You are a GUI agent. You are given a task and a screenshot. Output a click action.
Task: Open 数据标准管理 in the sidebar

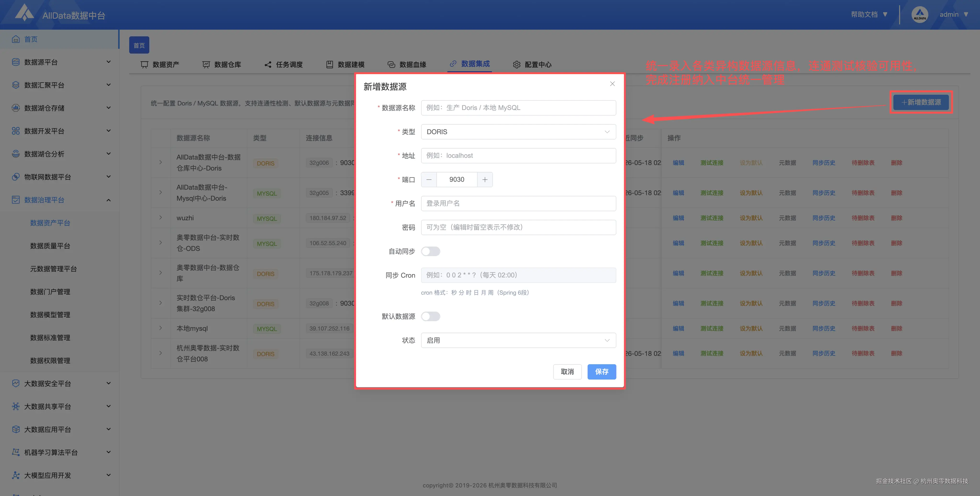[x=50, y=337]
